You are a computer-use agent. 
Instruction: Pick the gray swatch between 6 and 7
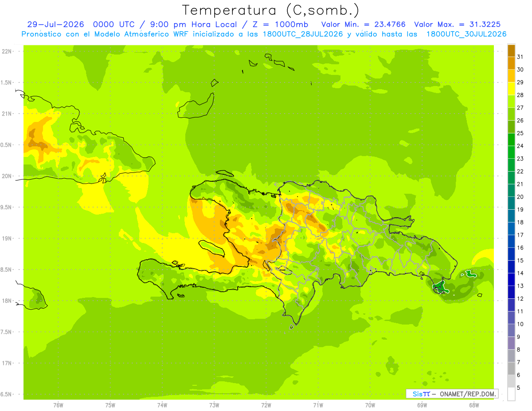[x=511, y=369]
